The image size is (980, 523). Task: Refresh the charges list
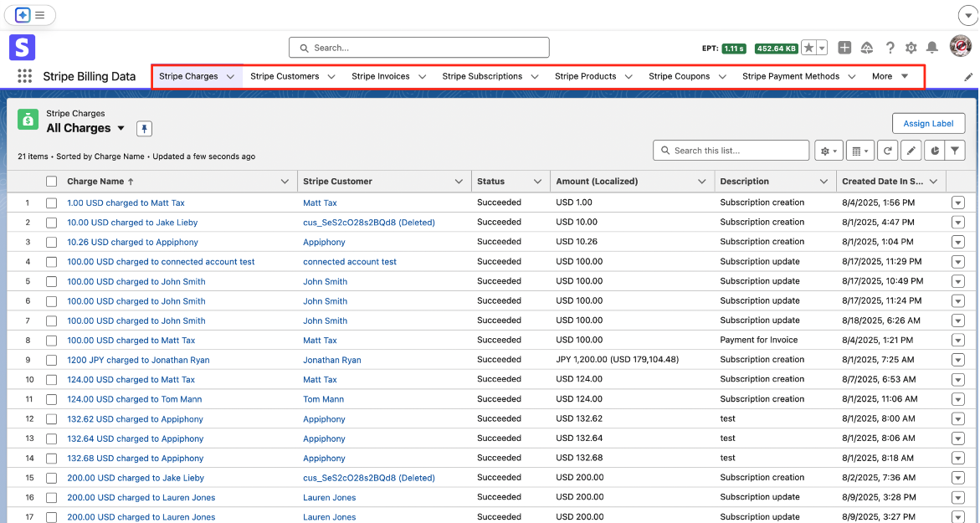(x=887, y=151)
